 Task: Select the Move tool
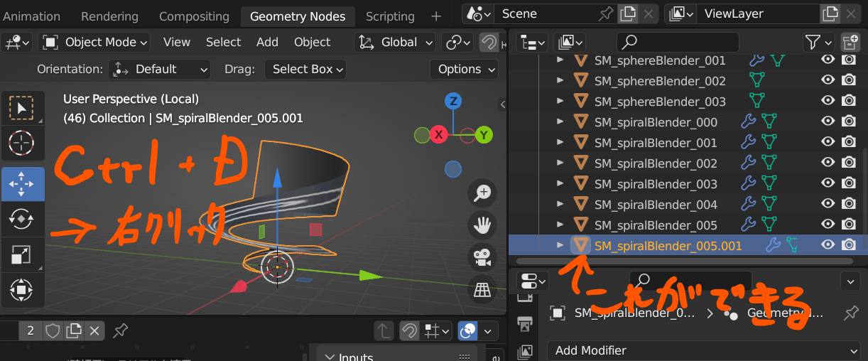[22, 185]
